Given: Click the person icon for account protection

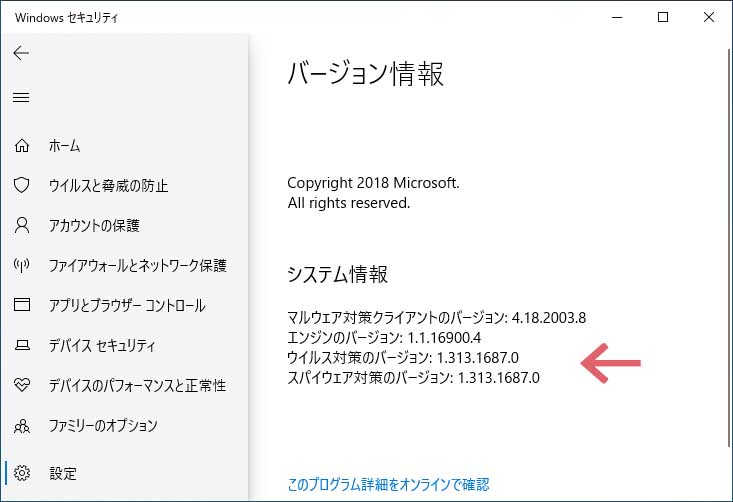Looking at the screenshot, I should coord(22,225).
